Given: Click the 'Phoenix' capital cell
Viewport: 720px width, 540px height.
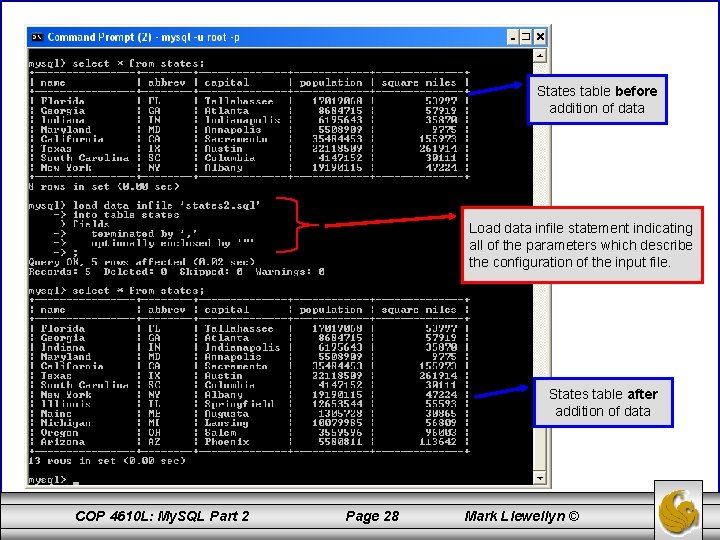Looking at the screenshot, I should [x=227, y=442].
